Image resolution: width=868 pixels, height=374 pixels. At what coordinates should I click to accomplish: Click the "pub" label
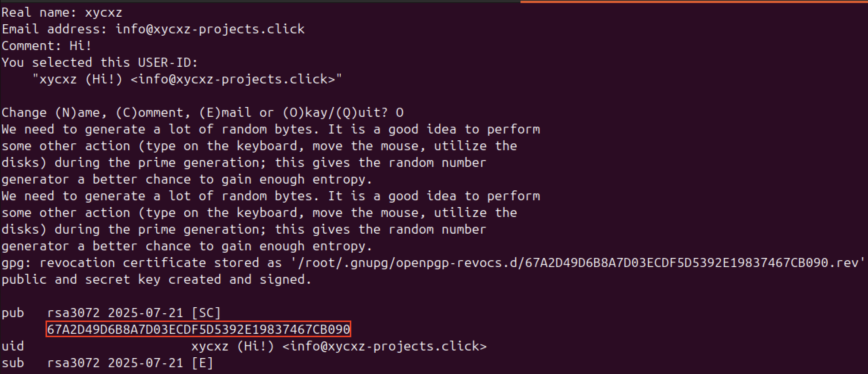[x=13, y=313]
